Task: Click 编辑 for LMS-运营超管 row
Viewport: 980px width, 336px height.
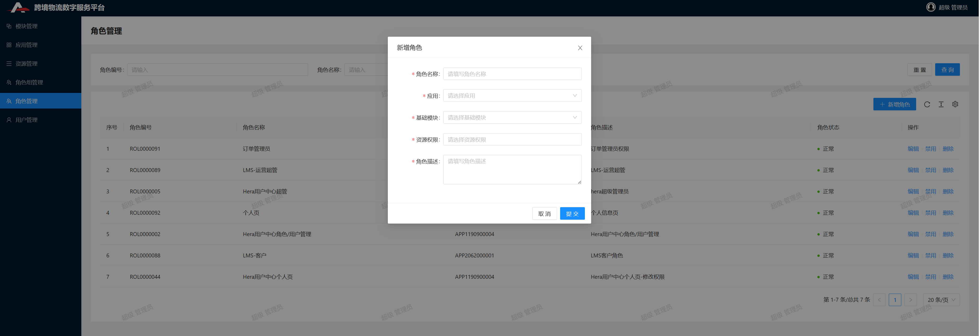Action: (913, 170)
